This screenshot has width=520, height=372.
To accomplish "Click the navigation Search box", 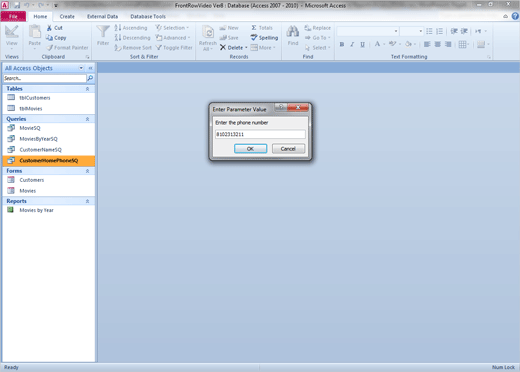I will 45,78.
